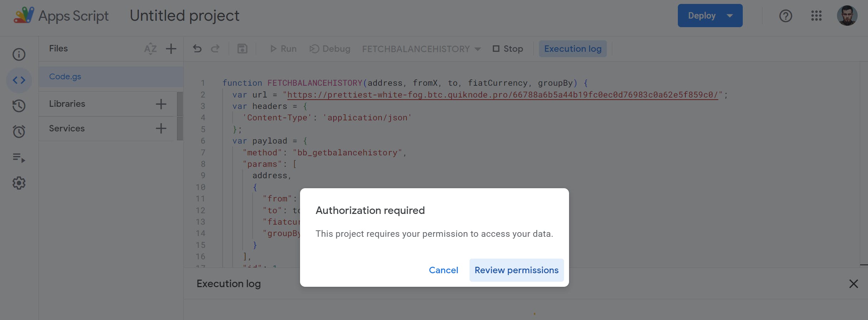
Task: Toggle the Execution log button
Action: (573, 49)
